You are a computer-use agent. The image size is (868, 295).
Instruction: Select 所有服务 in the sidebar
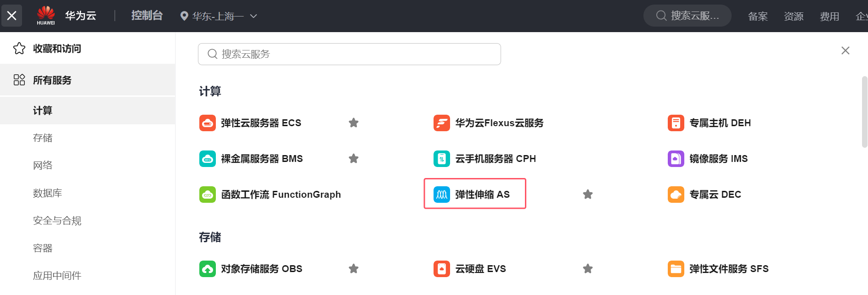pyautogui.click(x=87, y=80)
